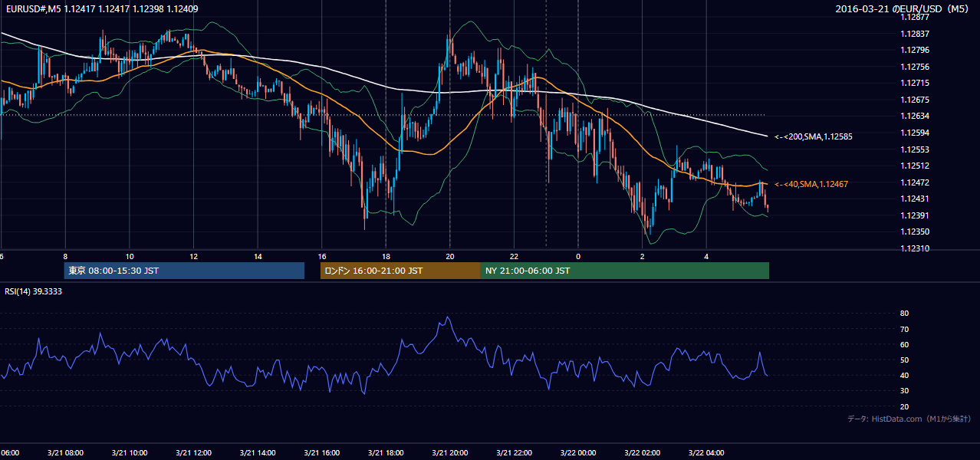Click hour tick 0 under the price chart
980x460 pixels.
pyautogui.click(x=578, y=256)
